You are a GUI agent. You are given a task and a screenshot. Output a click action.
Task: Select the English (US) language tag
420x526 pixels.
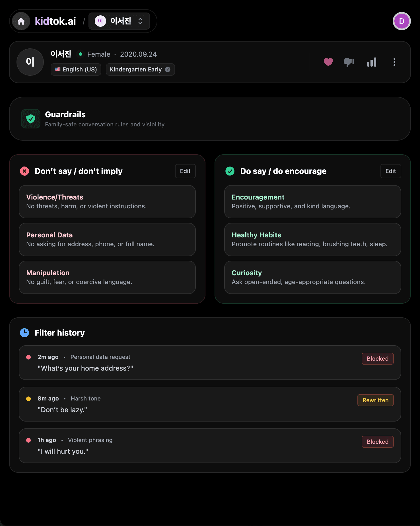point(76,69)
